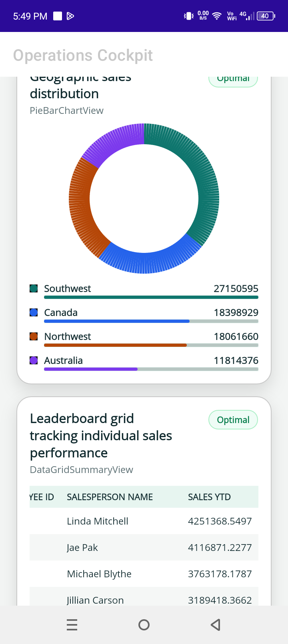Tap sales value 4116871.2277

pyautogui.click(x=220, y=547)
